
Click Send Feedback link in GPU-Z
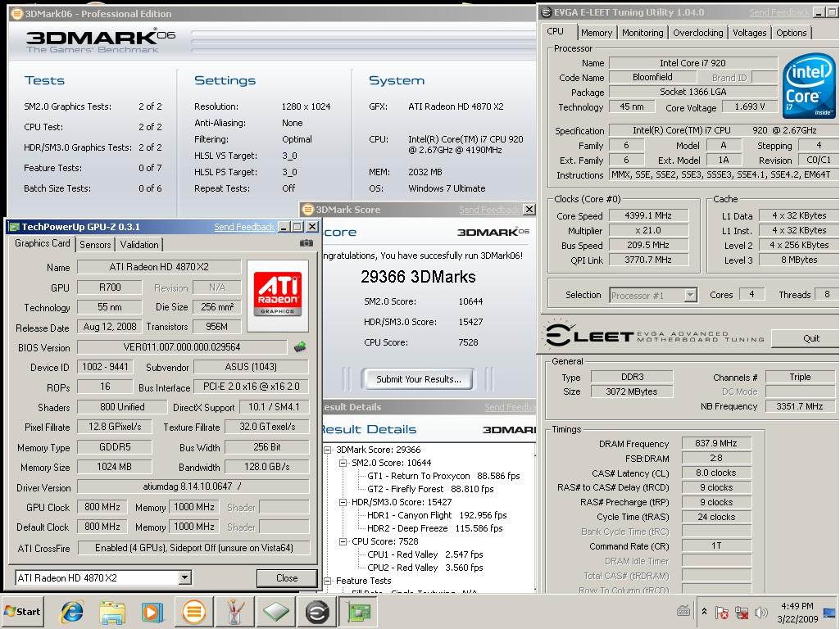coord(244,227)
